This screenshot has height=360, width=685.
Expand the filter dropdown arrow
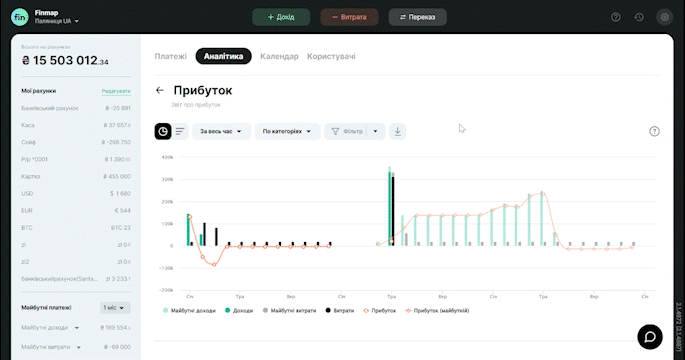pos(375,131)
